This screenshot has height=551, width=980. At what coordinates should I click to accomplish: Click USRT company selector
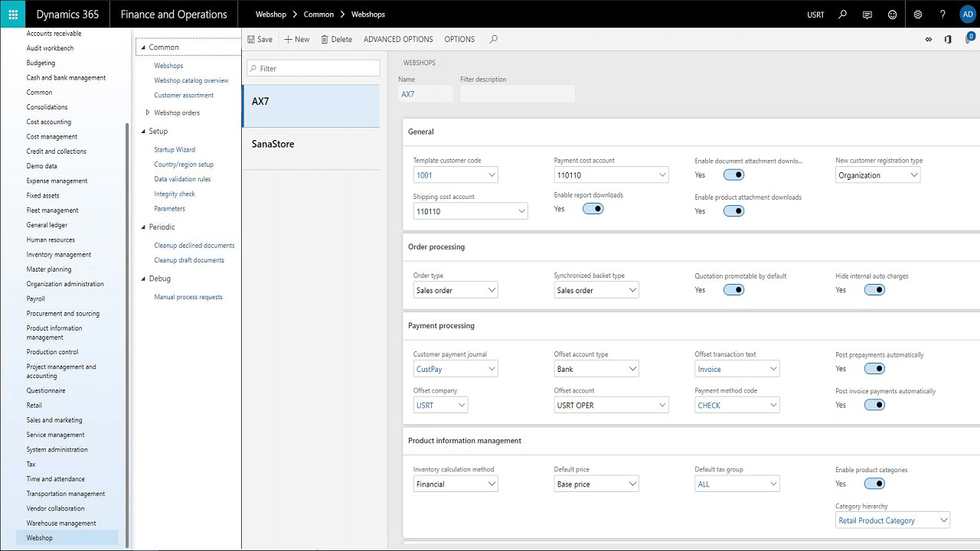click(x=815, y=15)
